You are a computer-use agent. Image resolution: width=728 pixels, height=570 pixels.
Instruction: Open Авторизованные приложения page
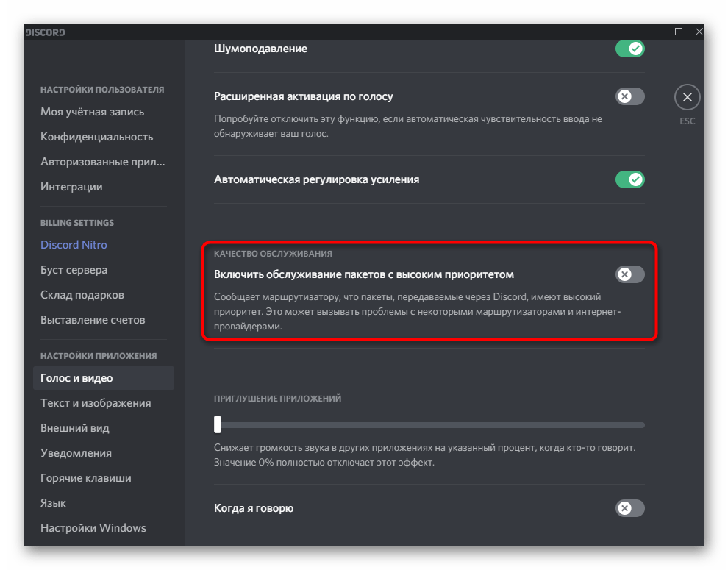102,162
